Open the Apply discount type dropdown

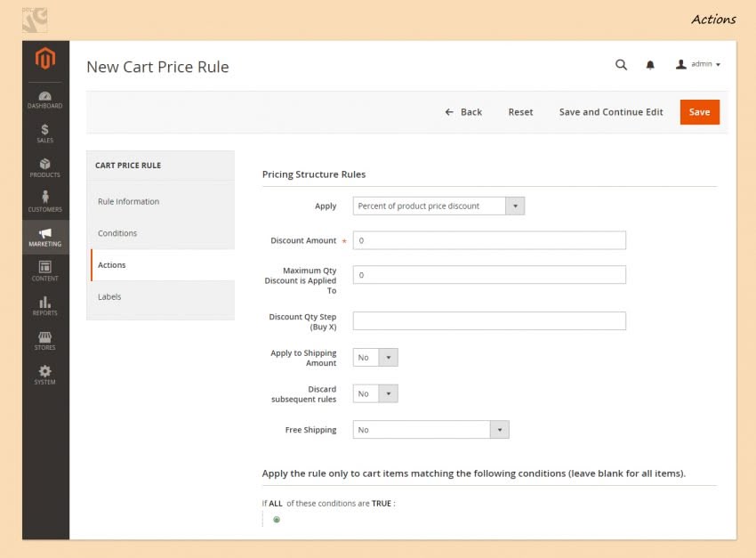pos(438,206)
